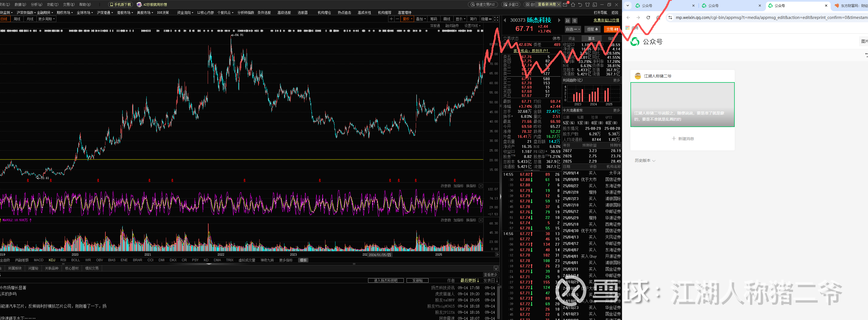868x320 pixels.
Task: Toggle the 融 margin tag
Action: point(567,21)
